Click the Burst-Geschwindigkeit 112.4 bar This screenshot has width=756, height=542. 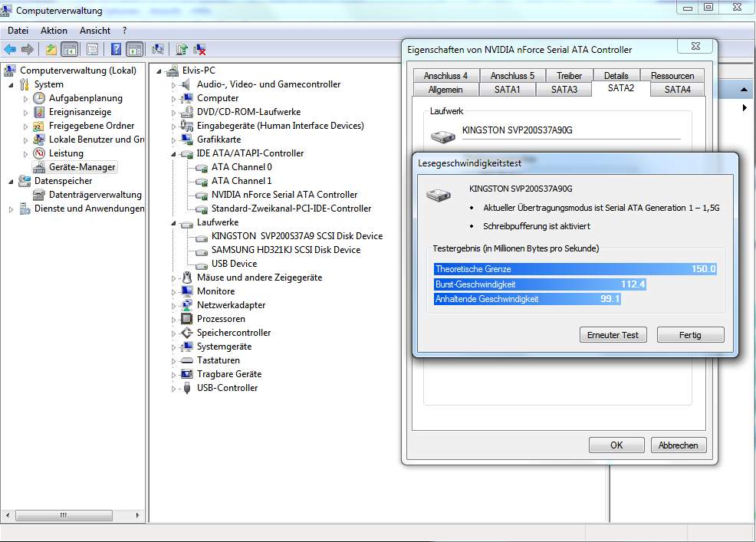[x=540, y=284]
